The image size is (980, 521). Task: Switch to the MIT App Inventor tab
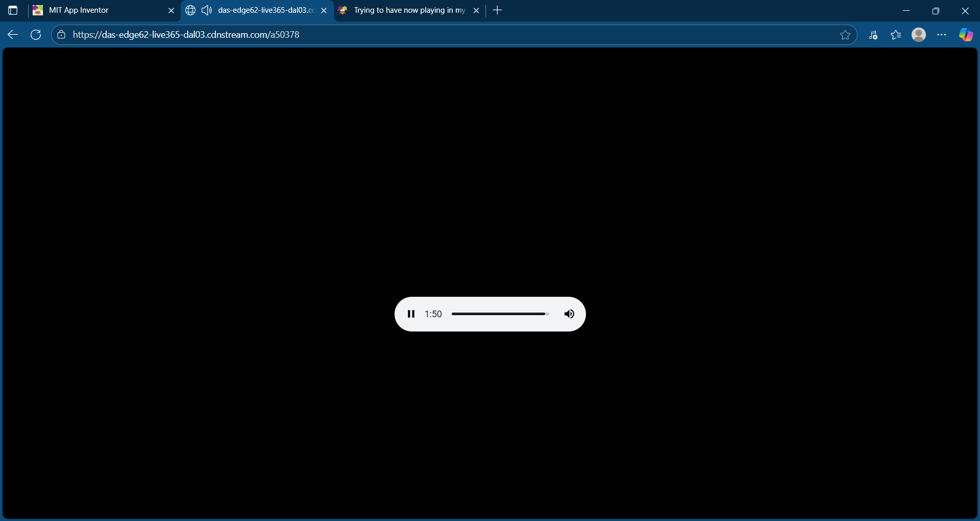click(97, 10)
